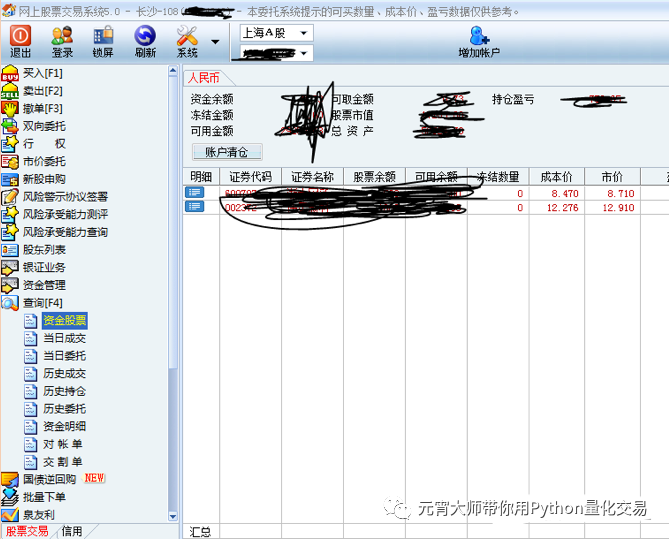Open the 系统 tools icon

point(187,41)
